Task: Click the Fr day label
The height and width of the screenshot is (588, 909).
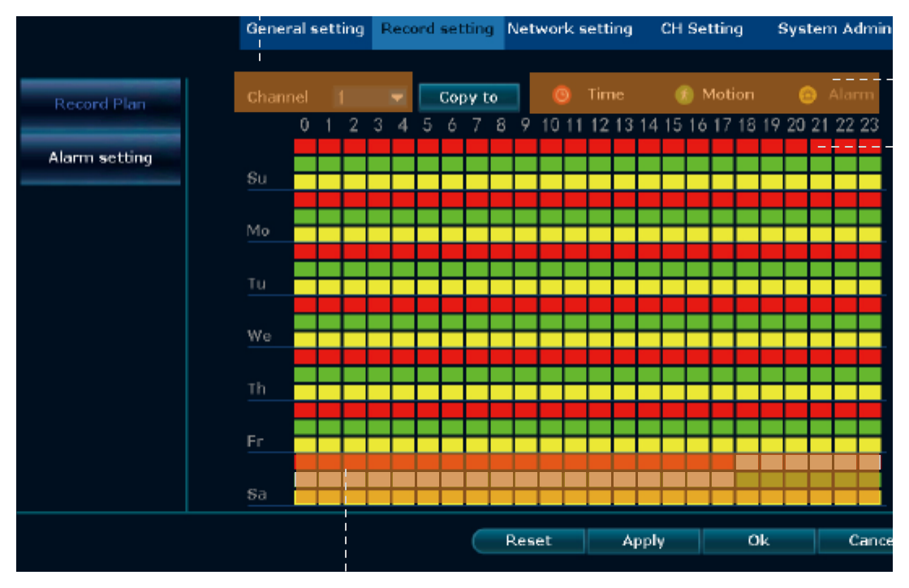Action: point(255,441)
